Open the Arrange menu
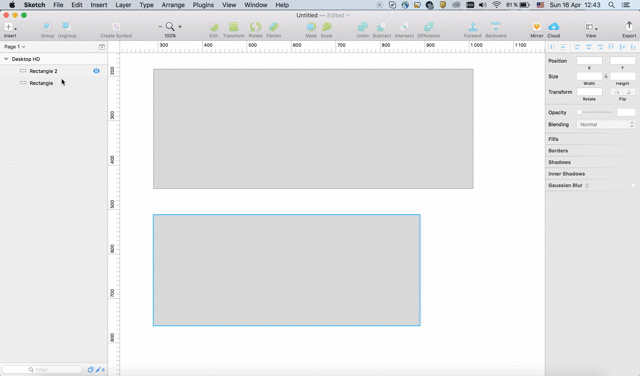Screen dimensions: 640x376 click(x=173, y=5)
